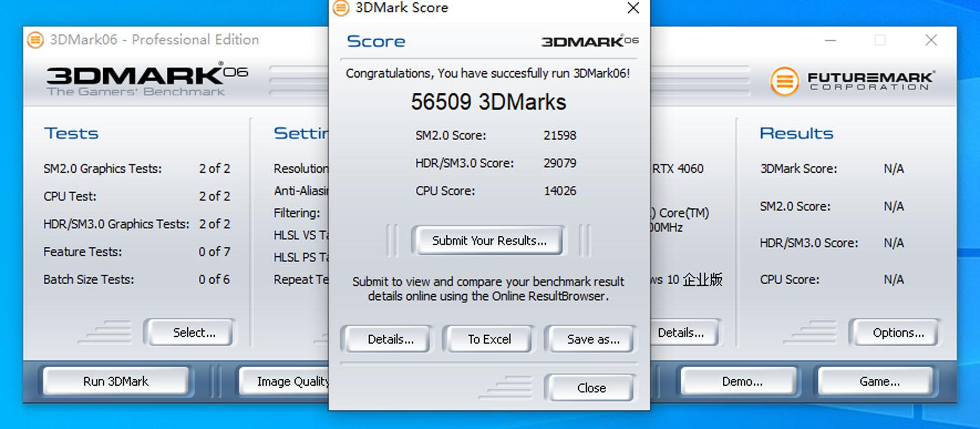
Task: Click the 56509 3DMarks score text
Action: pyautogui.click(x=488, y=102)
